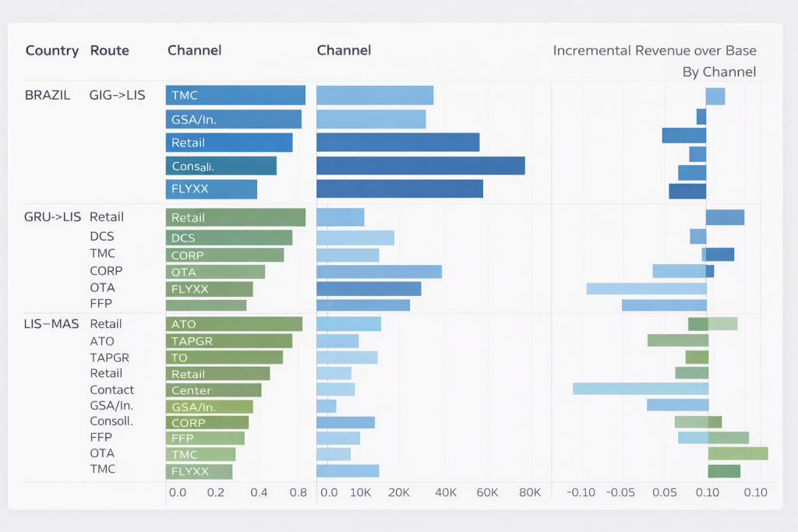
Task: Click the Contact row label
Action: point(111,389)
